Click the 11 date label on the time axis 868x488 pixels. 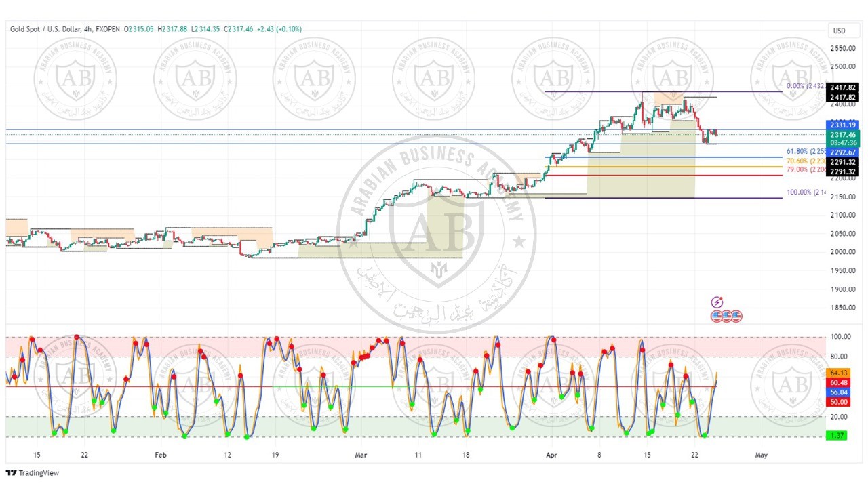pos(418,455)
